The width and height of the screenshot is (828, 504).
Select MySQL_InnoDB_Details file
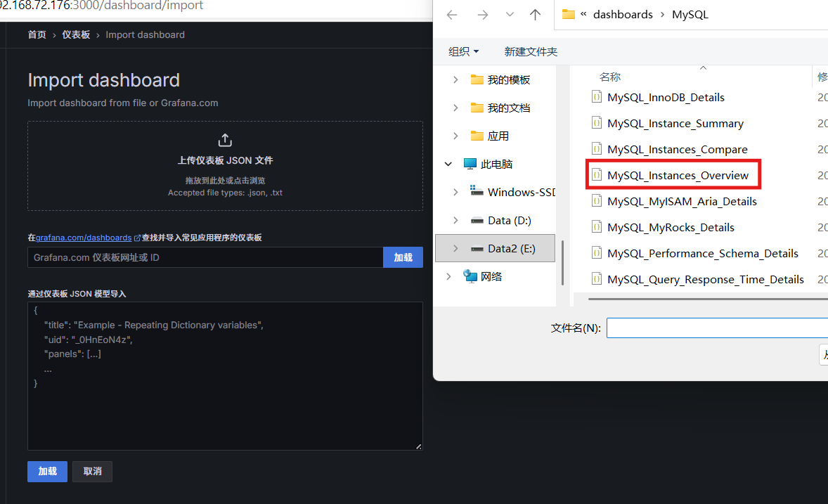coord(666,97)
